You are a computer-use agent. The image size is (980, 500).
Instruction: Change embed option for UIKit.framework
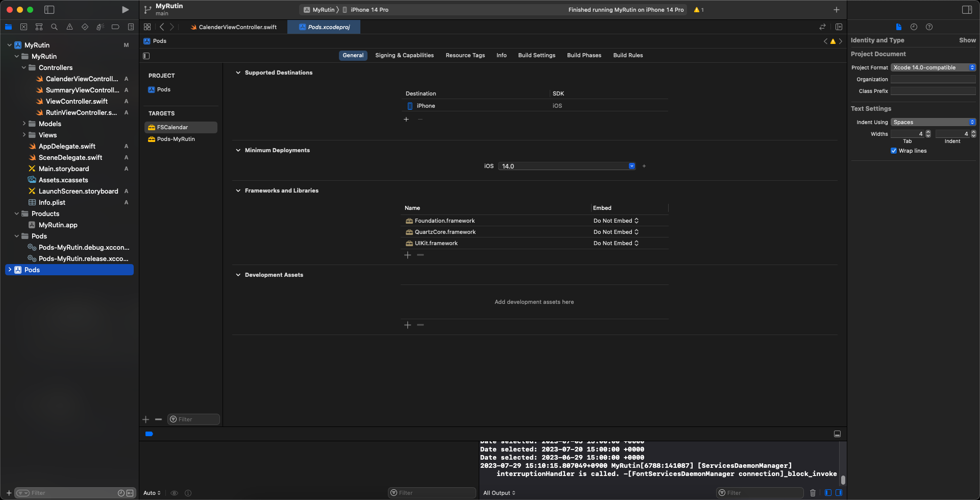tap(616, 243)
